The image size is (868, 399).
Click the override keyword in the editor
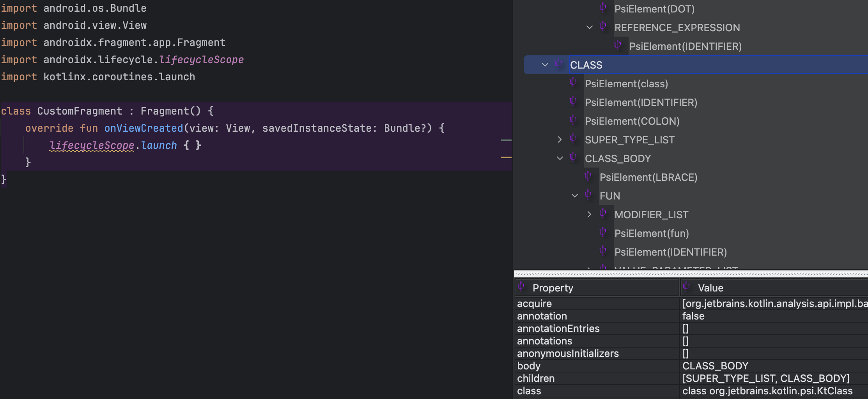pos(50,128)
